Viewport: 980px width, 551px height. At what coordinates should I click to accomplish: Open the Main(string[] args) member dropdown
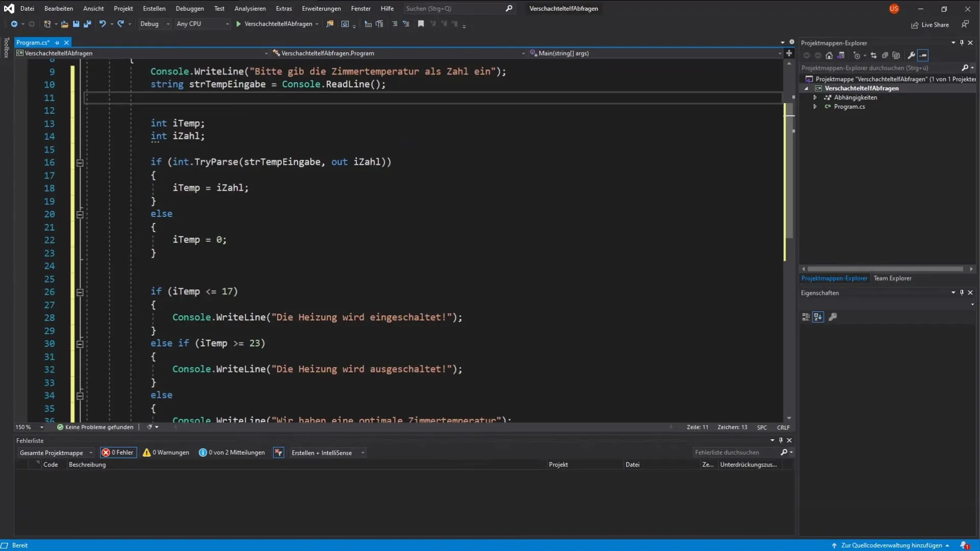pos(655,53)
